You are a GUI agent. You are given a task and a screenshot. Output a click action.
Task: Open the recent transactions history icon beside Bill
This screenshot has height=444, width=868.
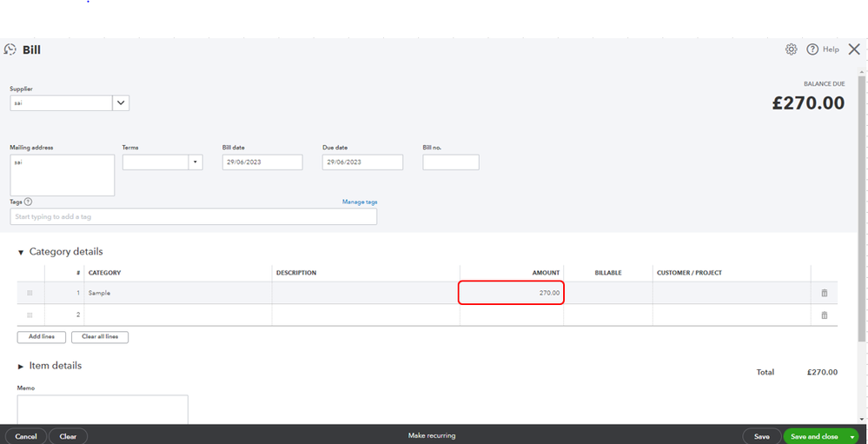click(x=10, y=50)
